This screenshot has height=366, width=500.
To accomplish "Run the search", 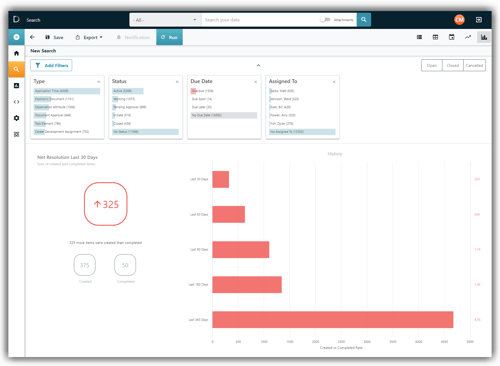I will (x=169, y=37).
